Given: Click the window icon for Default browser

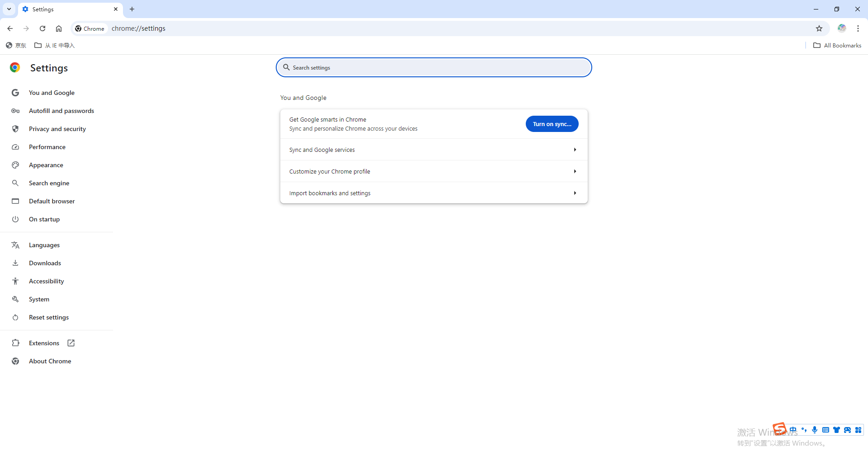Looking at the screenshot, I should [15, 201].
